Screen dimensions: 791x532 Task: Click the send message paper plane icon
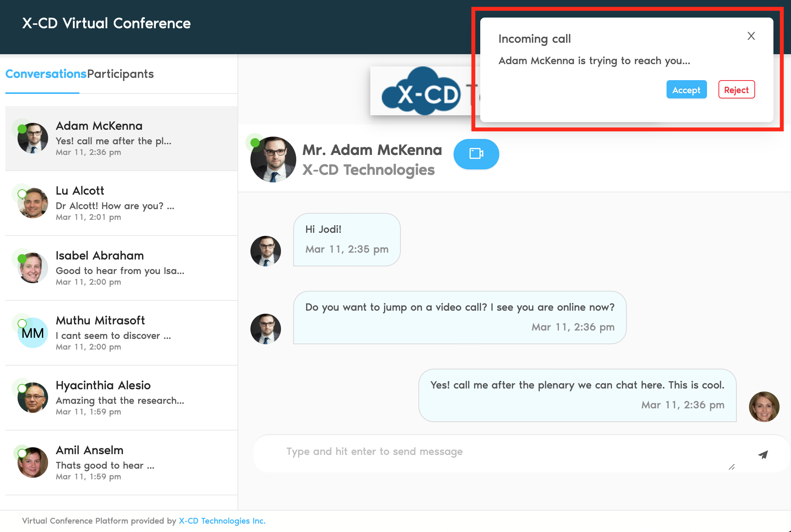tap(763, 454)
